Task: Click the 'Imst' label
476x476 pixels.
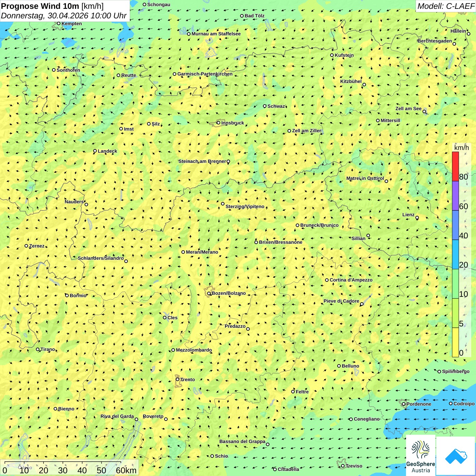Action: click(x=129, y=129)
